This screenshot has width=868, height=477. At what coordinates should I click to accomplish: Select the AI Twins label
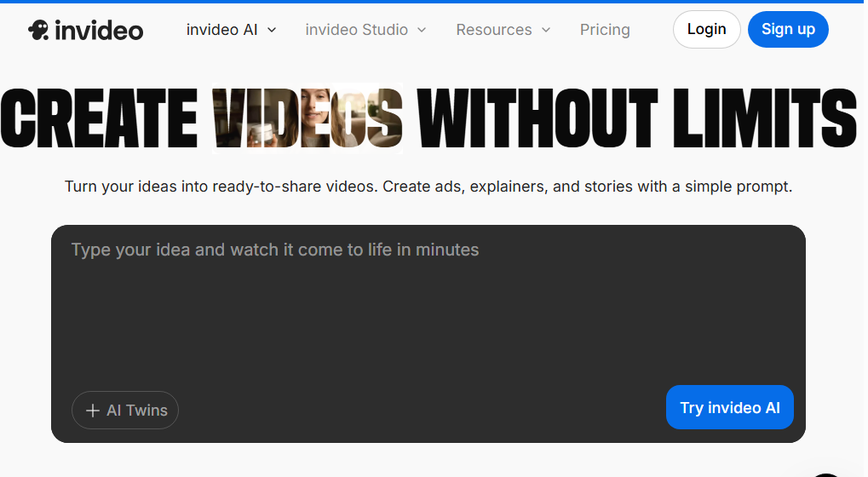[137, 411]
